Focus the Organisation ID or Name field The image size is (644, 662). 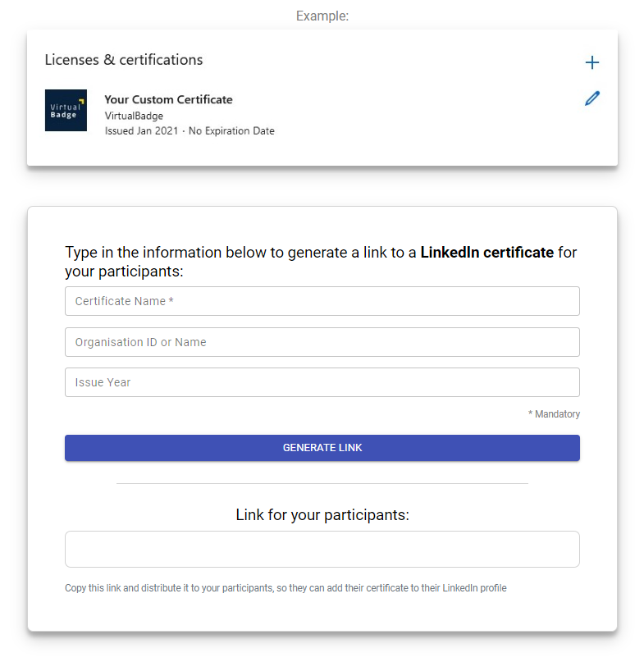click(322, 342)
